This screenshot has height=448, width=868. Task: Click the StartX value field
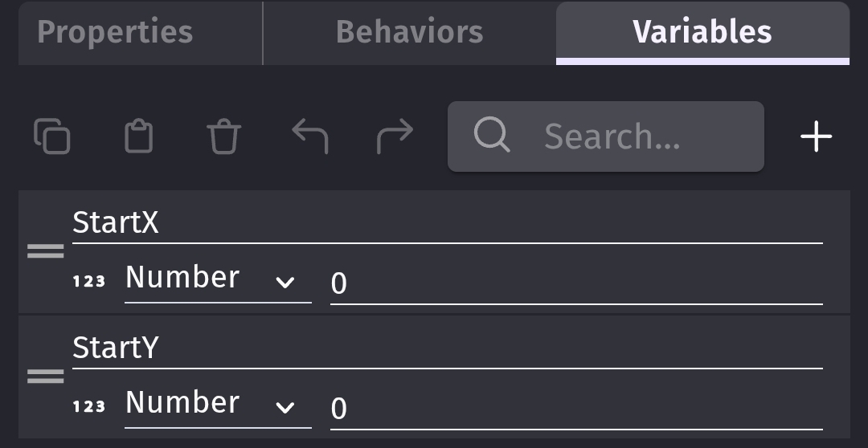point(575,283)
